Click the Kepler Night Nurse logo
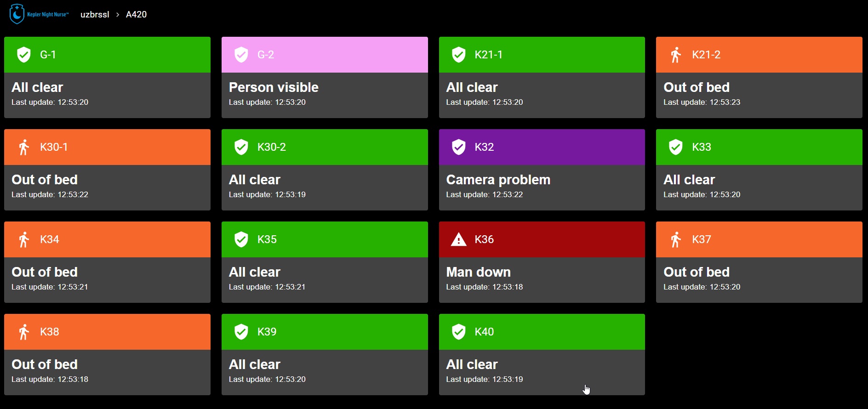 click(39, 14)
